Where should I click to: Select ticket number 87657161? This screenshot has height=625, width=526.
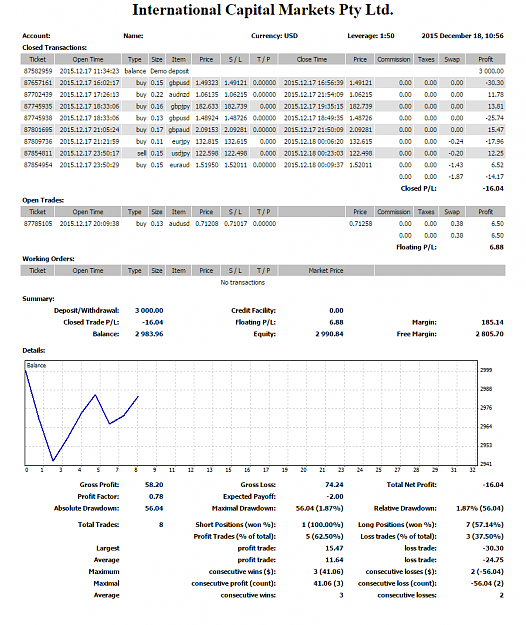pos(38,83)
